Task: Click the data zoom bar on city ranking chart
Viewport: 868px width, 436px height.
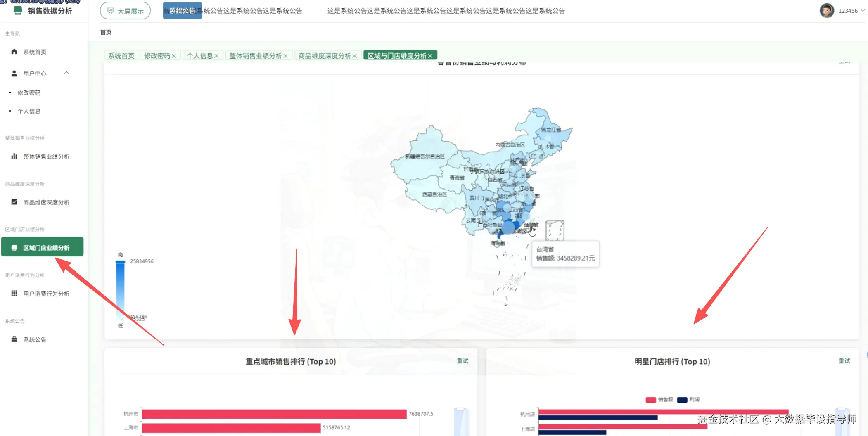Action: coord(461,422)
